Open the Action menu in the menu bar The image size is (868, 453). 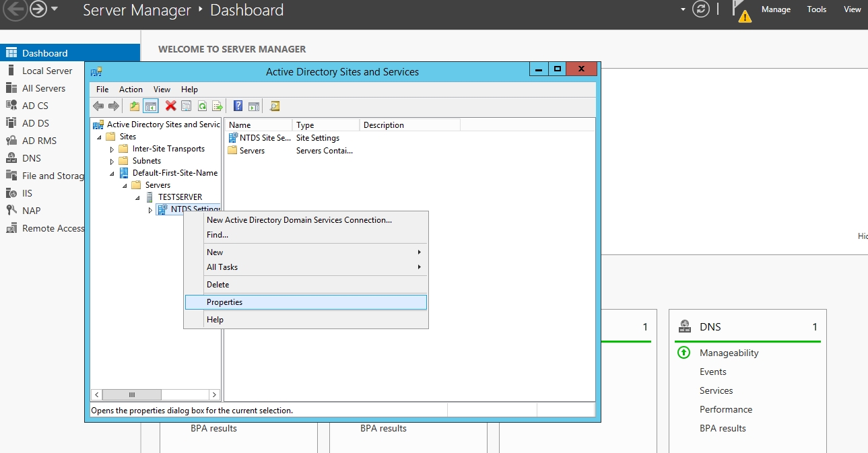pyautogui.click(x=131, y=90)
